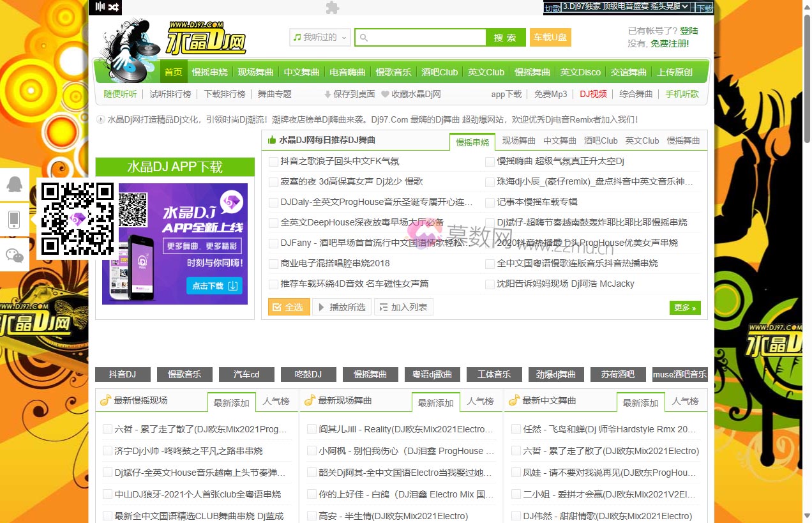Click the APP download QR code
This screenshot has width=812, height=523.
(x=78, y=219)
